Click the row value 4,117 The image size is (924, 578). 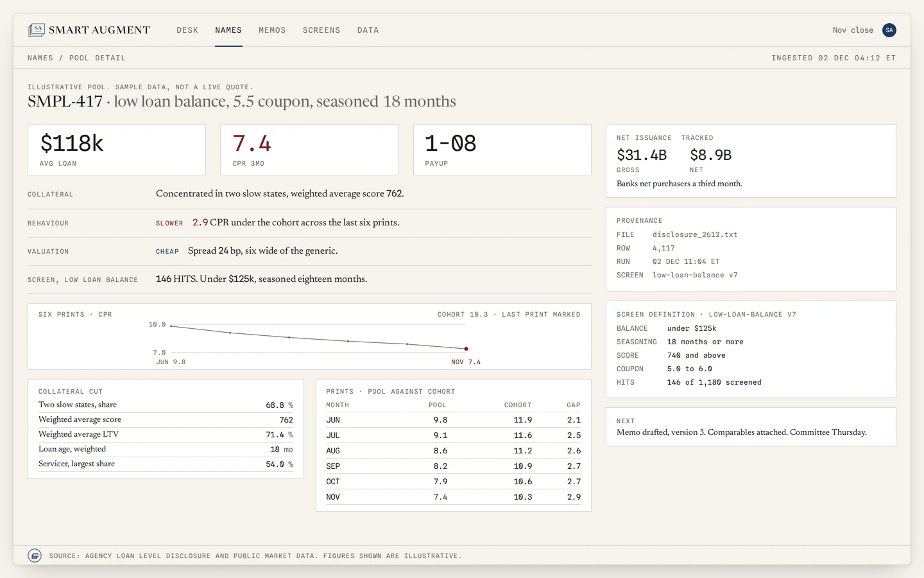coord(663,249)
